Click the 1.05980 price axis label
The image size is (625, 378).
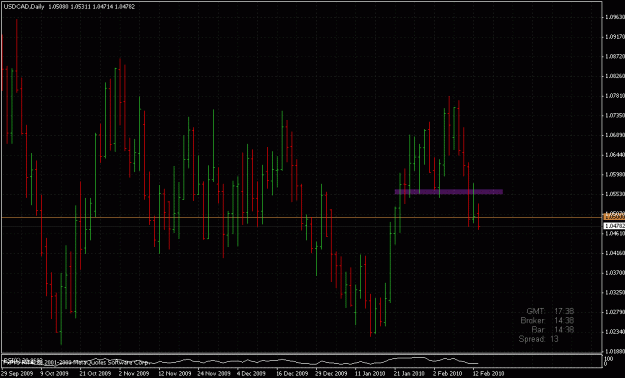(x=615, y=174)
